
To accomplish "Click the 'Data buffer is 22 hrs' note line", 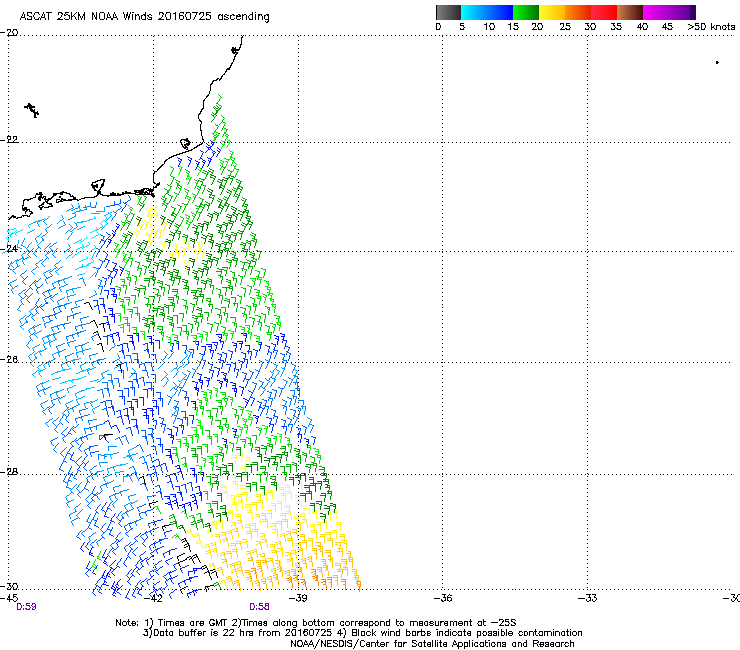I will click(362, 633).
